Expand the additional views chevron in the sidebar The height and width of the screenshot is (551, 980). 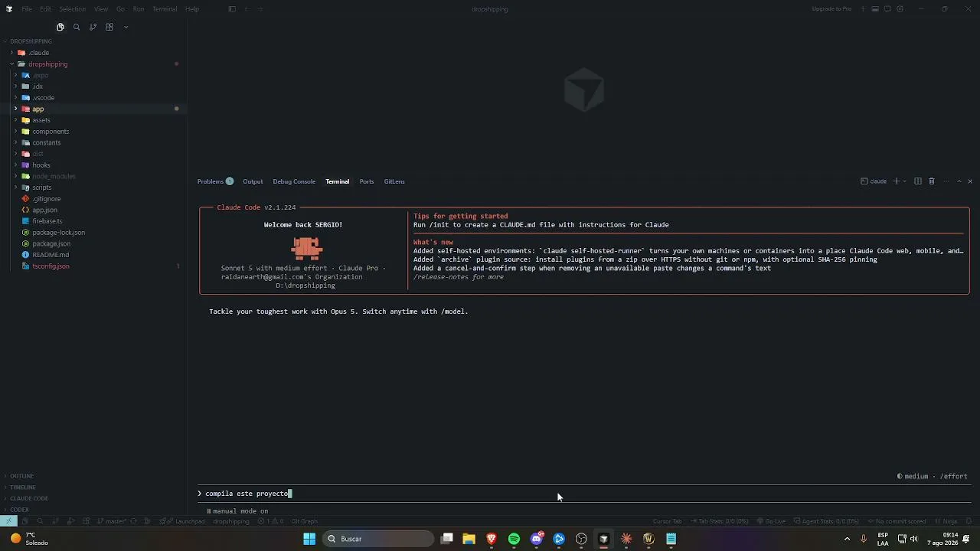pos(126,27)
